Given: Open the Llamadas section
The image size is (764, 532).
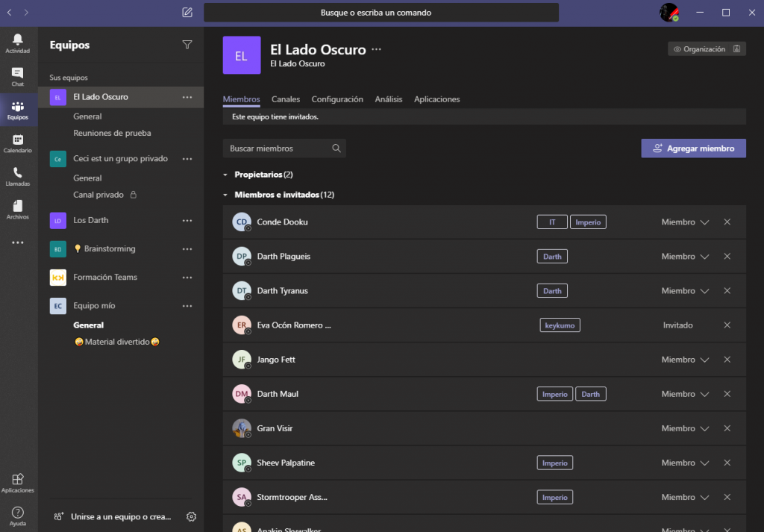Looking at the screenshot, I should tap(17, 175).
